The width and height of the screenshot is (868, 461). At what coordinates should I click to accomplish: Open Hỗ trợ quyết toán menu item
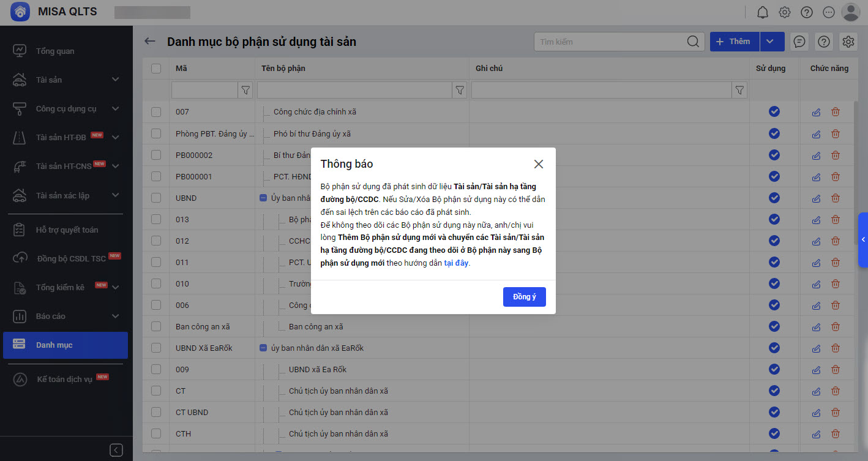pos(66,230)
